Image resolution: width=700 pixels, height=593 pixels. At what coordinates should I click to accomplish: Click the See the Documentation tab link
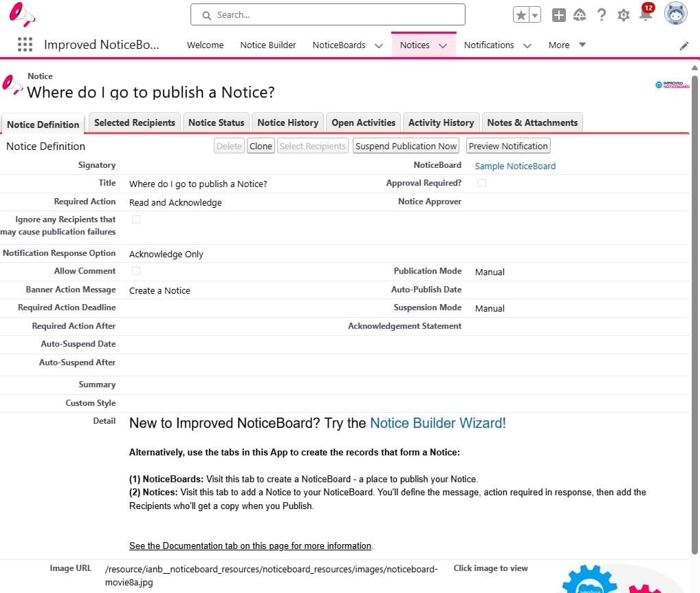(250, 546)
